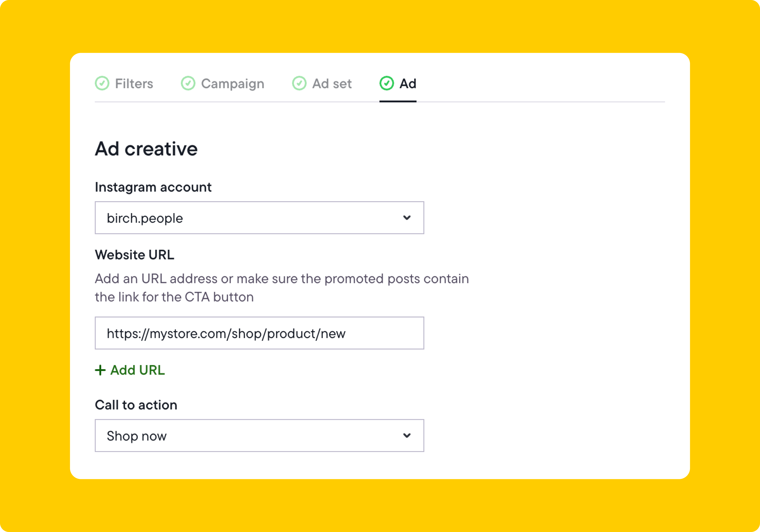The width and height of the screenshot is (760, 532).
Task: Click the green checkmark icon beside Filters
Action: click(x=102, y=83)
